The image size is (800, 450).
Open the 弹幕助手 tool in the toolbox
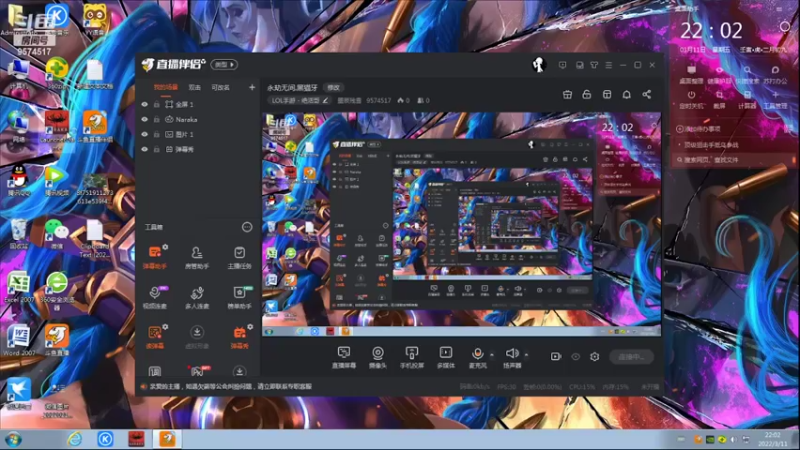point(154,257)
